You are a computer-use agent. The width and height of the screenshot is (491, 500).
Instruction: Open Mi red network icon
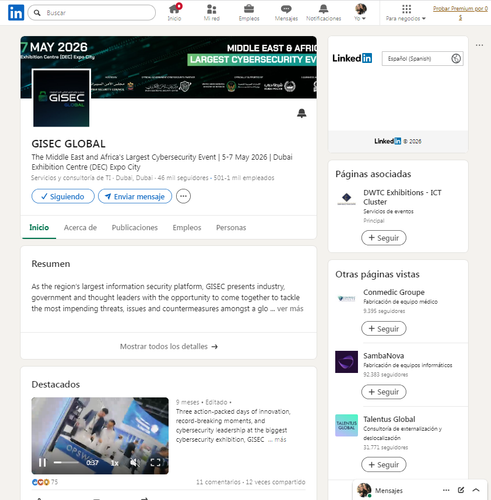[x=212, y=13]
